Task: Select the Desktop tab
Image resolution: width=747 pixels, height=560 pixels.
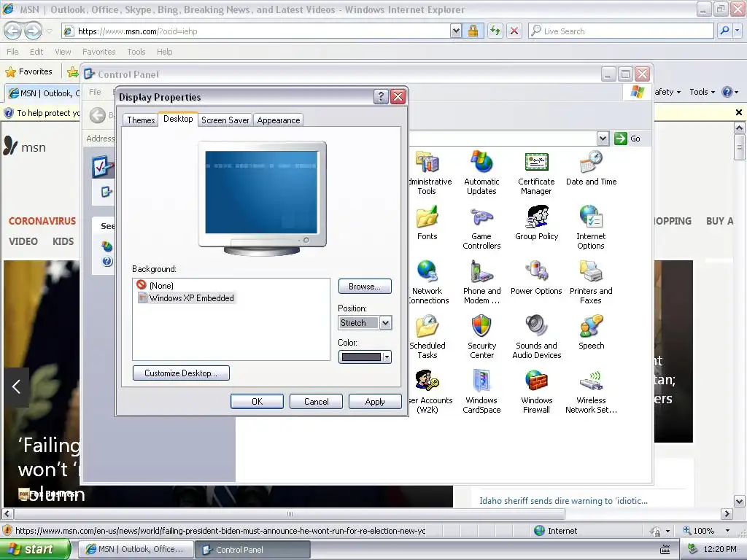Action: pyautogui.click(x=178, y=119)
